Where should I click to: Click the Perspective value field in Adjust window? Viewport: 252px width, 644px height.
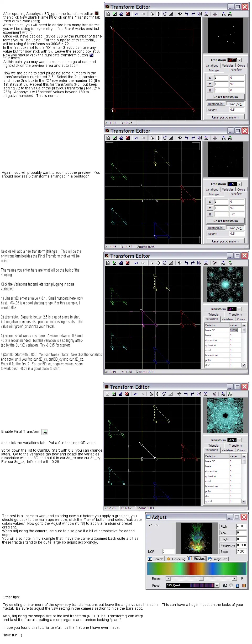[241, 545]
